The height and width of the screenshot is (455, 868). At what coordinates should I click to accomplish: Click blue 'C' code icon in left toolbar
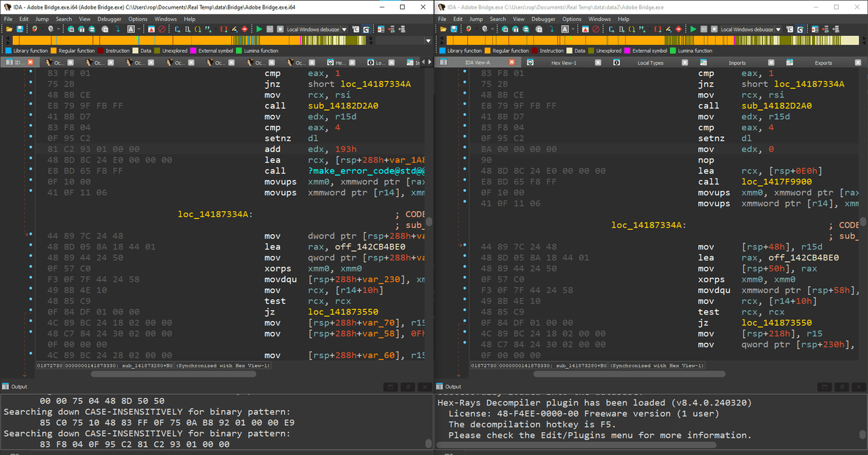[x=177, y=29]
